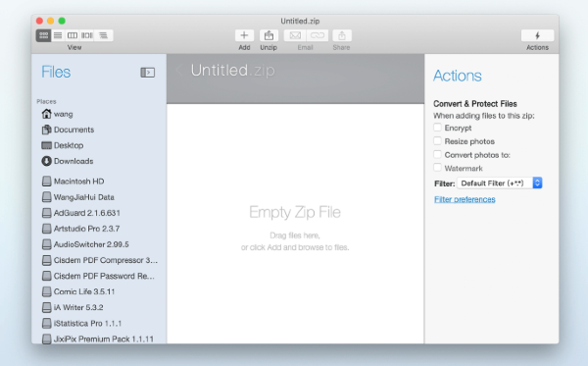Click the Empty Zip File drop area text

click(295, 212)
